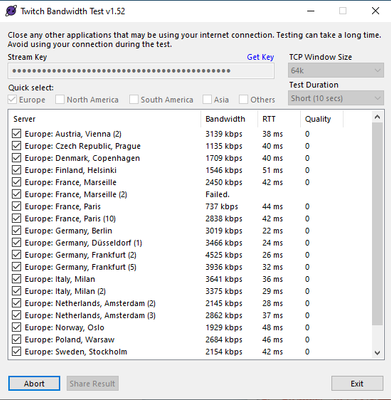Enable the North America quick select checkbox
Viewport: 391px width, 400px height.
click(x=60, y=99)
